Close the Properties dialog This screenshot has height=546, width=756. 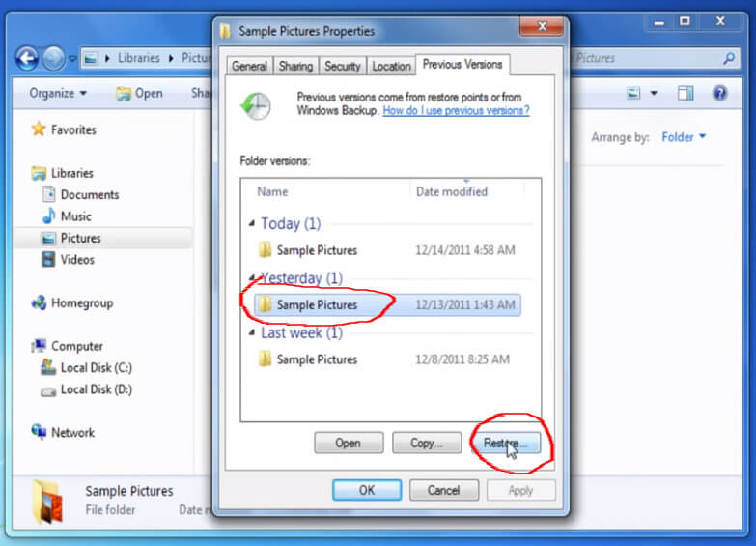coord(542,26)
